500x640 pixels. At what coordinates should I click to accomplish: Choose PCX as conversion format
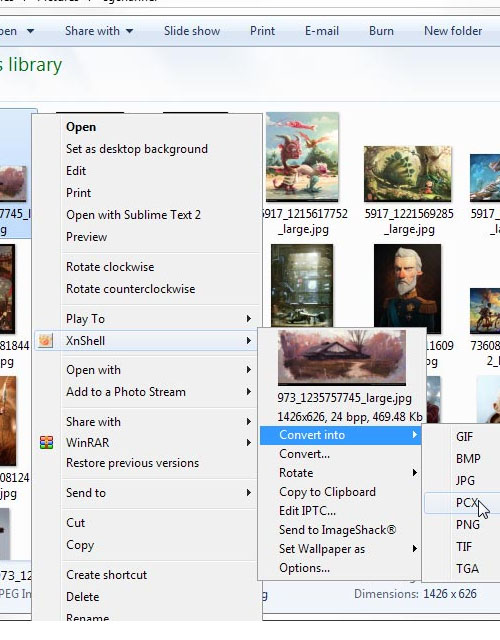[x=462, y=502]
